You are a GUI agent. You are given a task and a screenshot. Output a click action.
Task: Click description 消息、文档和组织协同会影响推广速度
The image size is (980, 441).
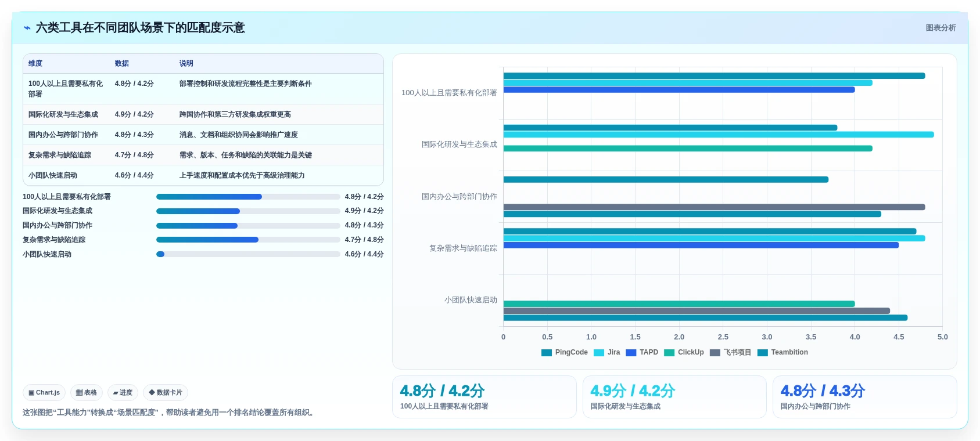[239, 135]
